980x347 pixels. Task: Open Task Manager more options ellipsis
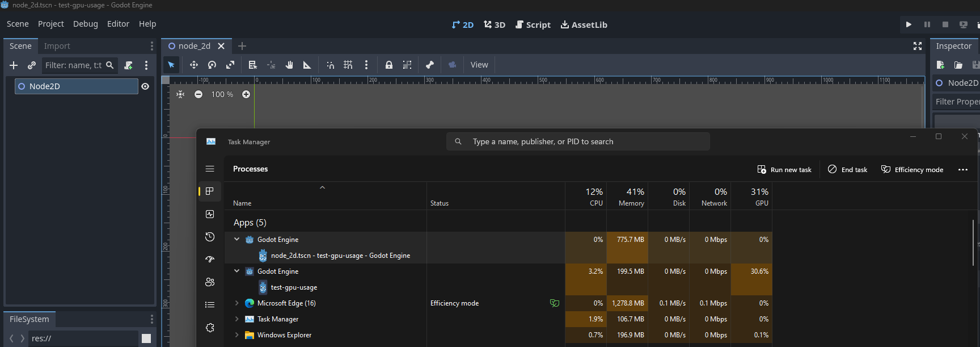click(x=963, y=170)
